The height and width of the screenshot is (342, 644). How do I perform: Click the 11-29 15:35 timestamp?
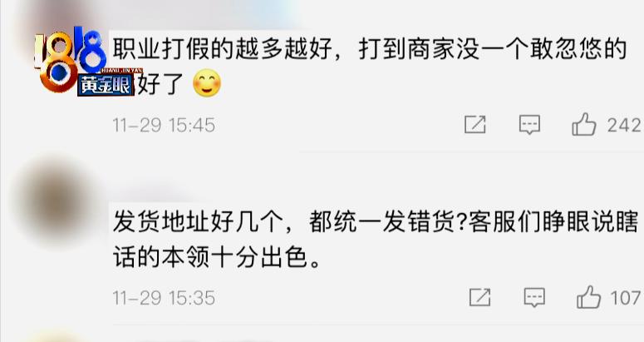[164, 298]
